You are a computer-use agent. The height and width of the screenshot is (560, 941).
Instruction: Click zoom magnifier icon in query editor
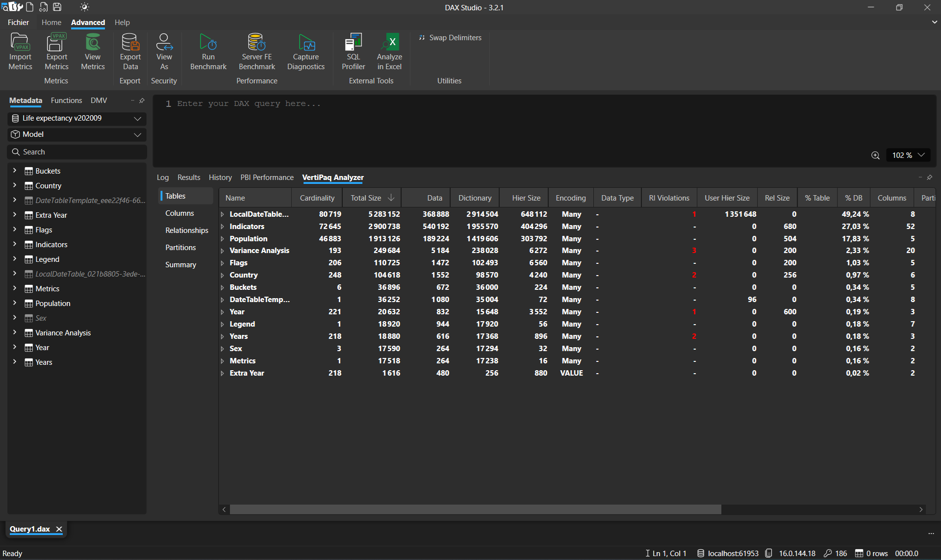pos(875,155)
